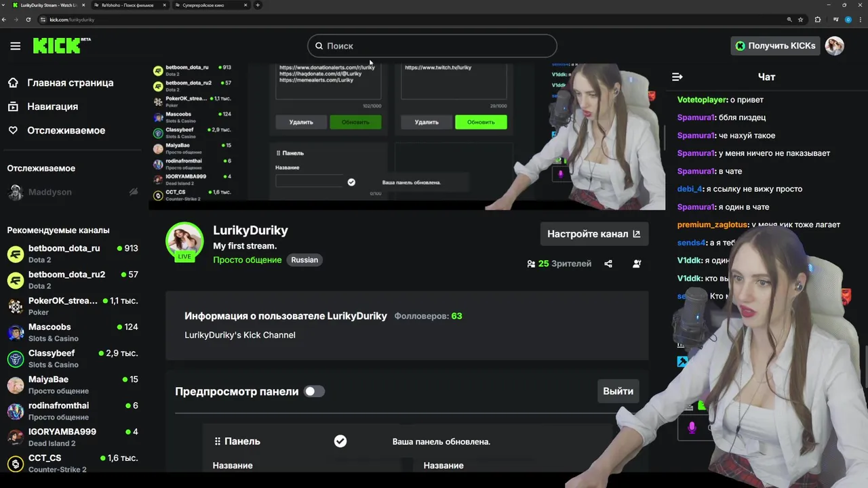Screen dimensions: 868x488
Task: Click the user icon next to share
Action: (x=637, y=264)
